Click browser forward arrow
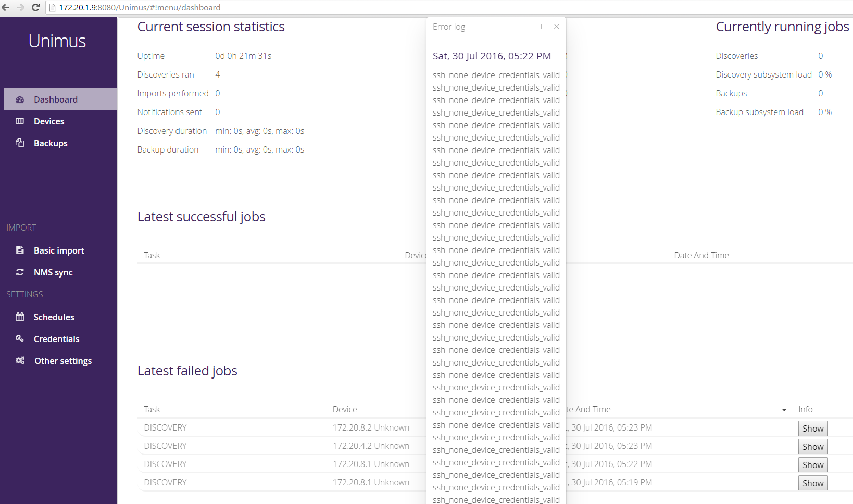 point(20,7)
